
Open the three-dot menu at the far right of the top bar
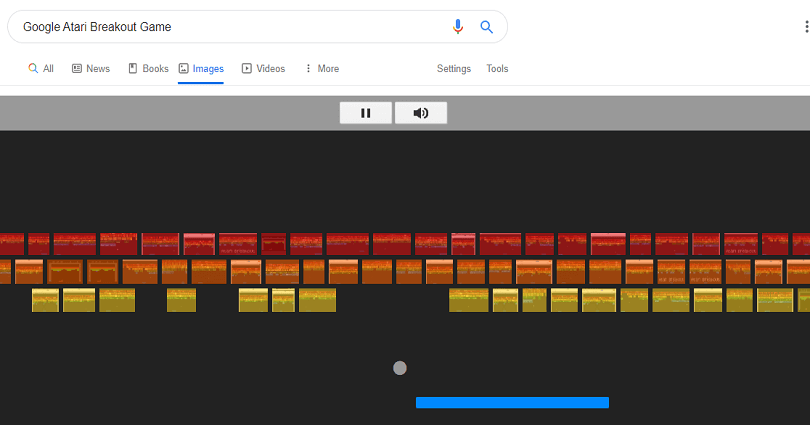806,27
